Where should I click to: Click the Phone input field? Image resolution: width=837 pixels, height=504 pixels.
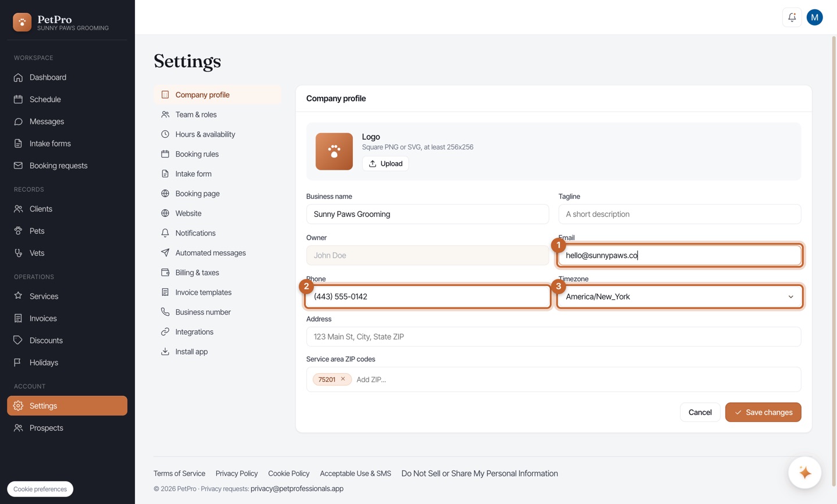[427, 296]
